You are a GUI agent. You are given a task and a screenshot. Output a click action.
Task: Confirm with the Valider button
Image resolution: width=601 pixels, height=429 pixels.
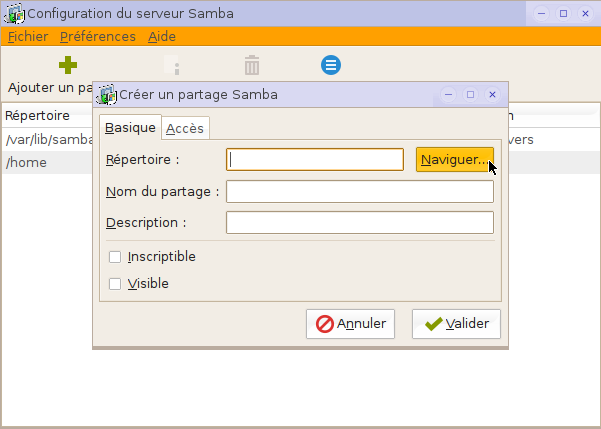point(456,324)
